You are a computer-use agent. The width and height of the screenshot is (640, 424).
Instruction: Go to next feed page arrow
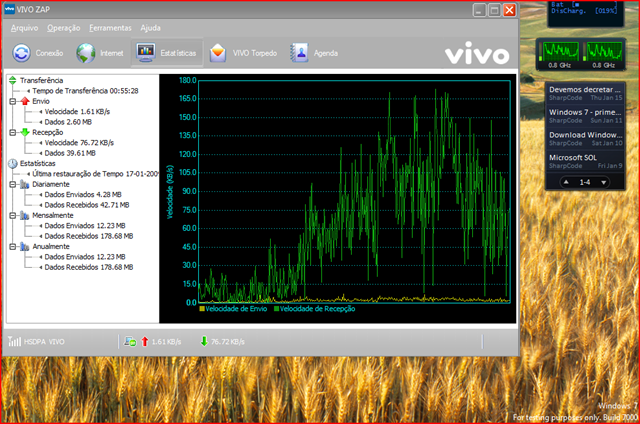coord(603,182)
